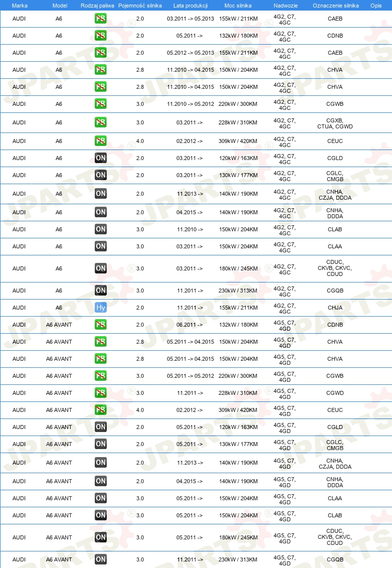This screenshot has height=568, width=392.
Task: Click petrol icon in A6 4.0 CEUC row
Action: (x=101, y=141)
